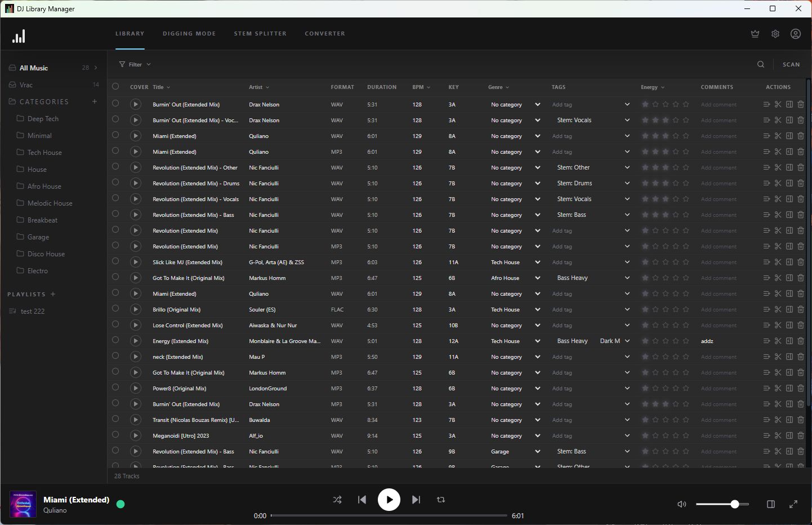Create a new playlist with the plus icon
This screenshot has height=525, width=812.
pyautogui.click(x=53, y=294)
